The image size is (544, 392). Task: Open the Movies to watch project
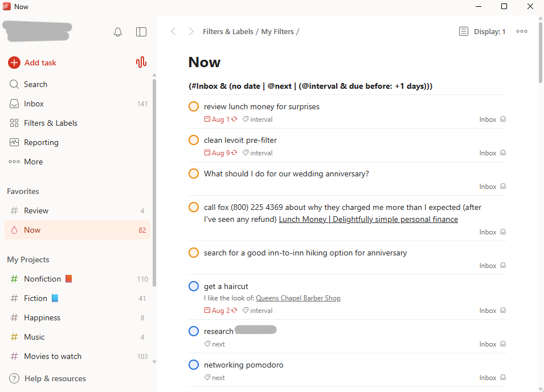(x=77, y=356)
